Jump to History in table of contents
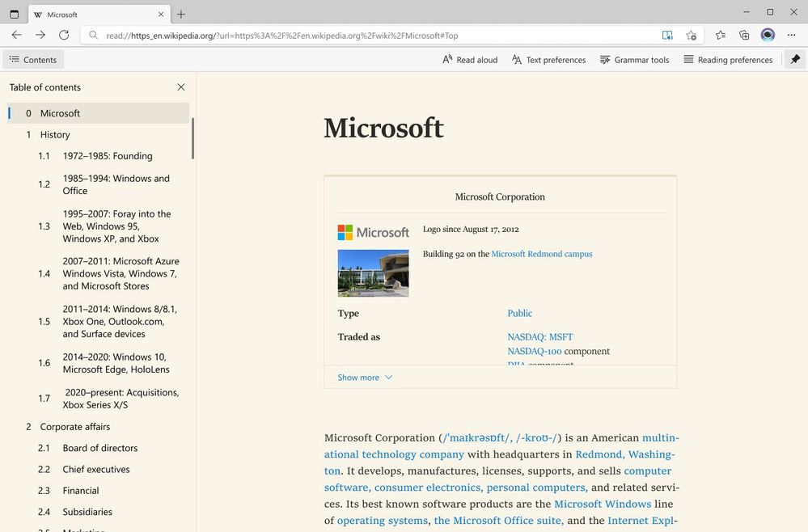This screenshot has height=532, width=808. point(55,135)
